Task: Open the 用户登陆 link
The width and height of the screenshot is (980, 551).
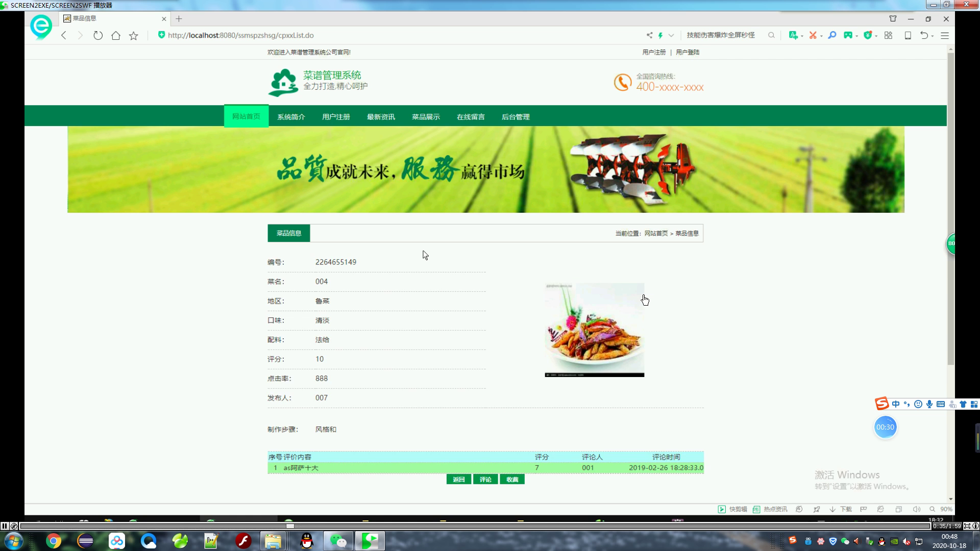Action: (x=688, y=52)
